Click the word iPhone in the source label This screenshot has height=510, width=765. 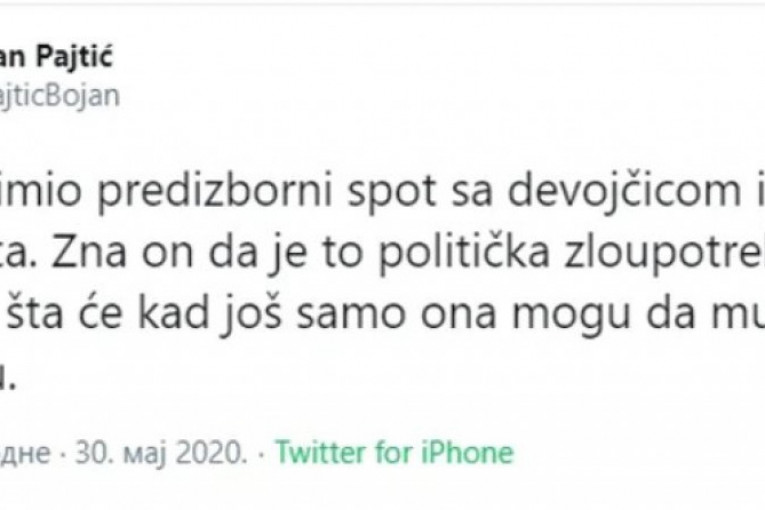[466, 452]
